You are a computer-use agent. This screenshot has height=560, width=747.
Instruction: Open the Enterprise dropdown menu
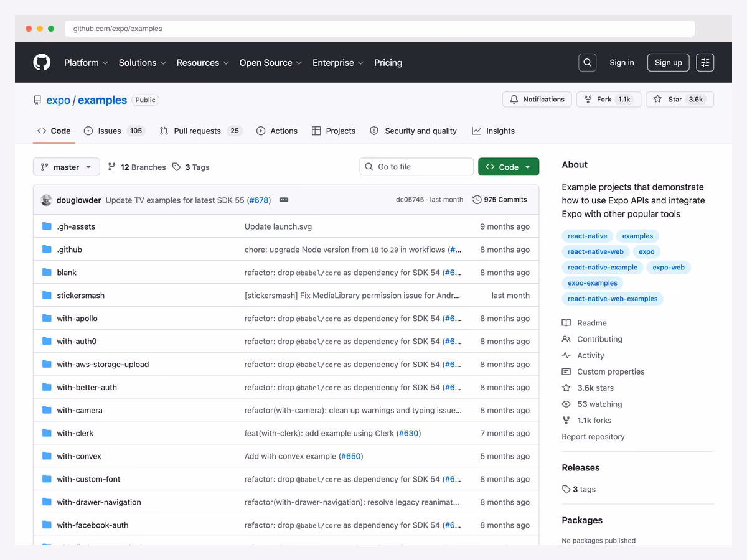click(x=338, y=63)
